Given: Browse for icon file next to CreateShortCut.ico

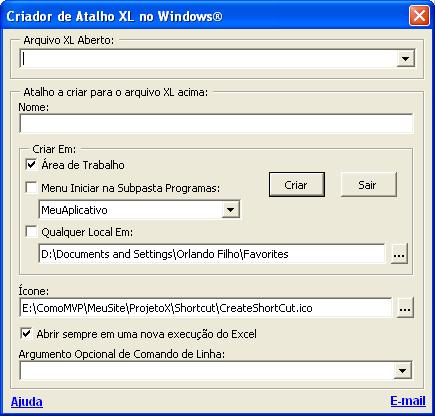Looking at the screenshot, I should [x=405, y=308].
